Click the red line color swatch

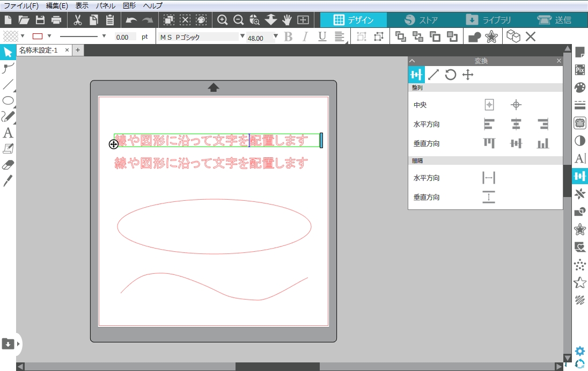[38, 37]
